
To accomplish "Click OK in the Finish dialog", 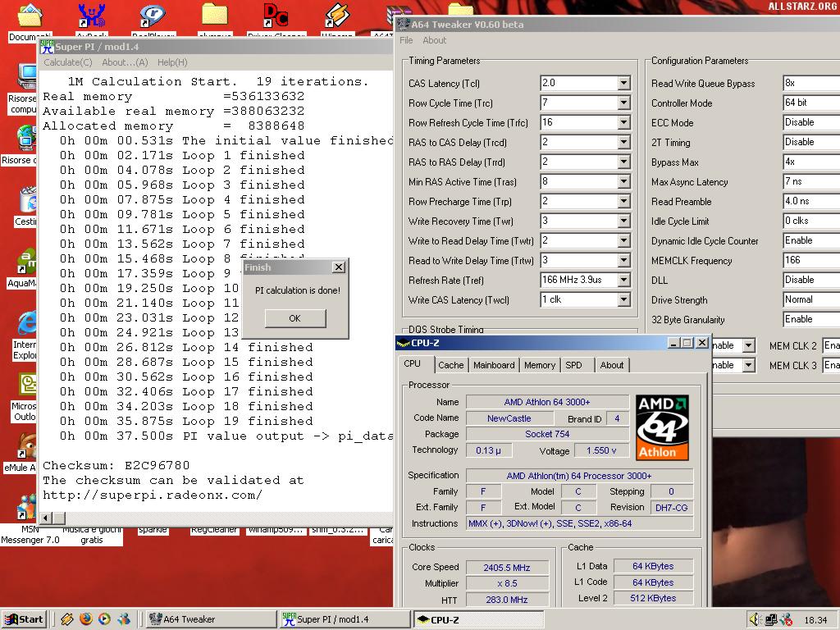I will pyautogui.click(x=295, y=318).
